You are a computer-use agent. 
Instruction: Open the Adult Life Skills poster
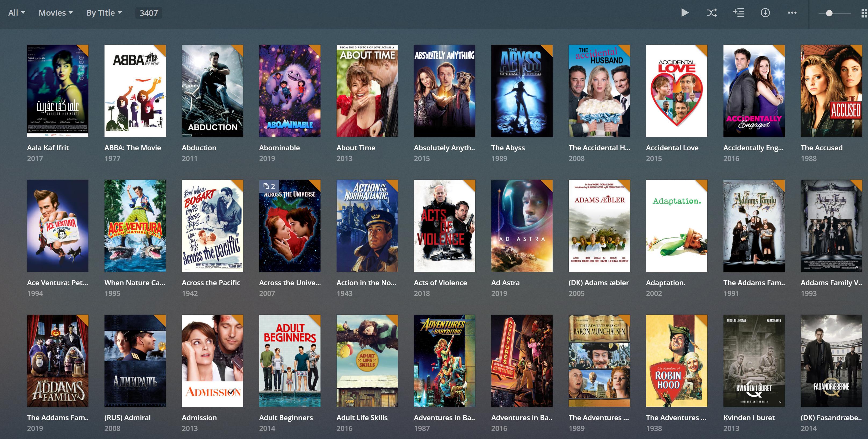click(367, 361)
